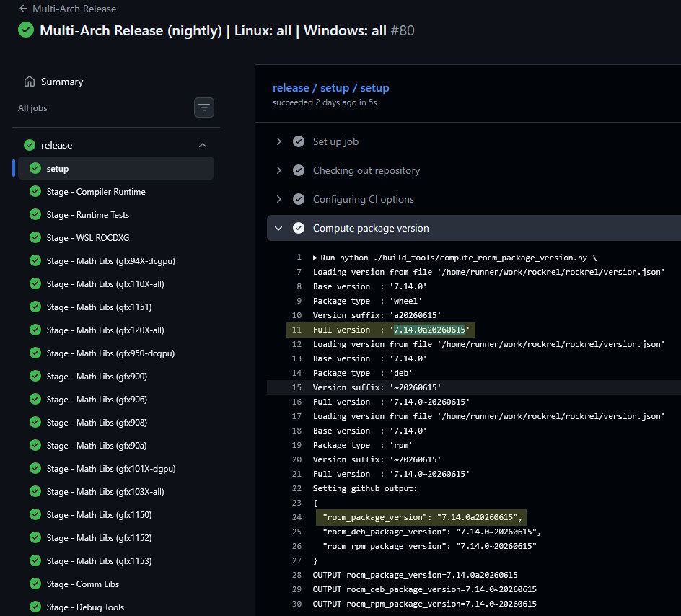Click the 'Setting github output:' log line
Viewport: 681px width, 616px height.
(365, 488)
